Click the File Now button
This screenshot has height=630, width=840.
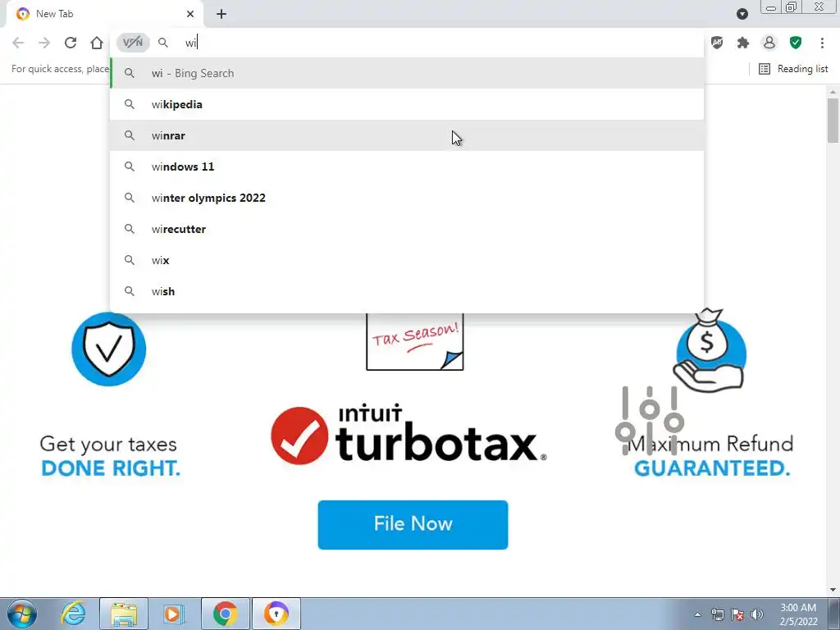point(413,524)
